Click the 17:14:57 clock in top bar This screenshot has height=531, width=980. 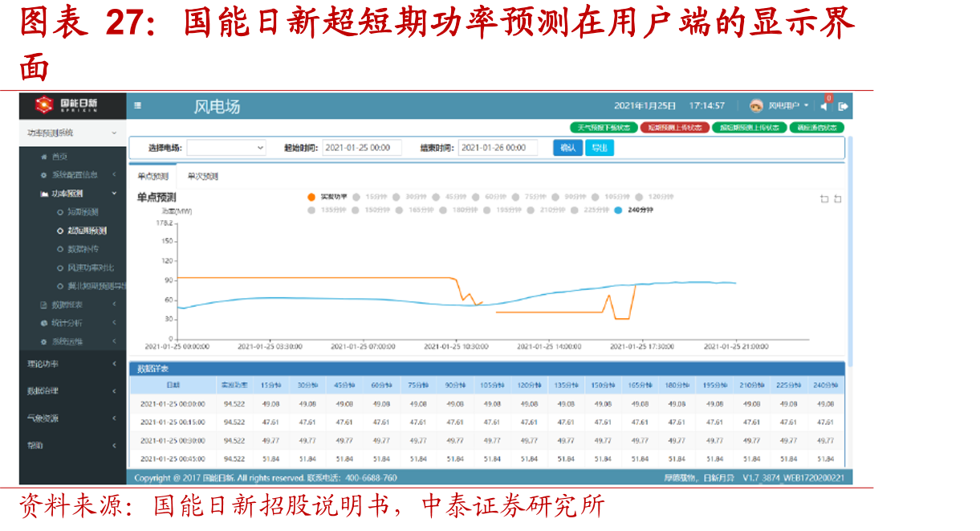(707, 105)
